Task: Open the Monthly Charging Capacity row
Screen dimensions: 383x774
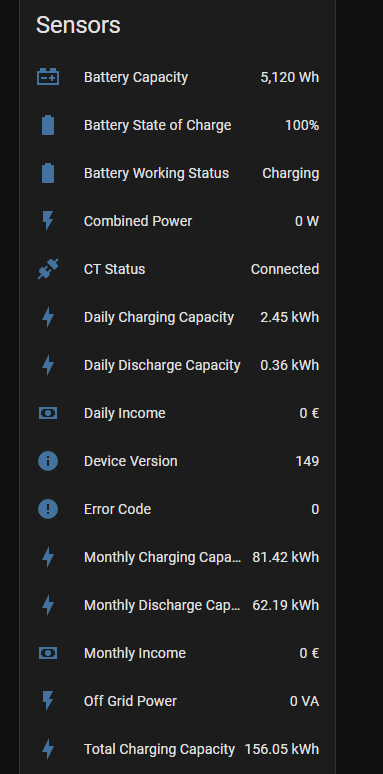Action: pos(178,557)
